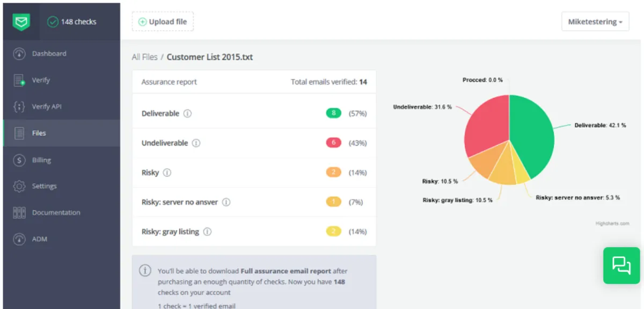Click the Settings gear icon

(19, 186)
